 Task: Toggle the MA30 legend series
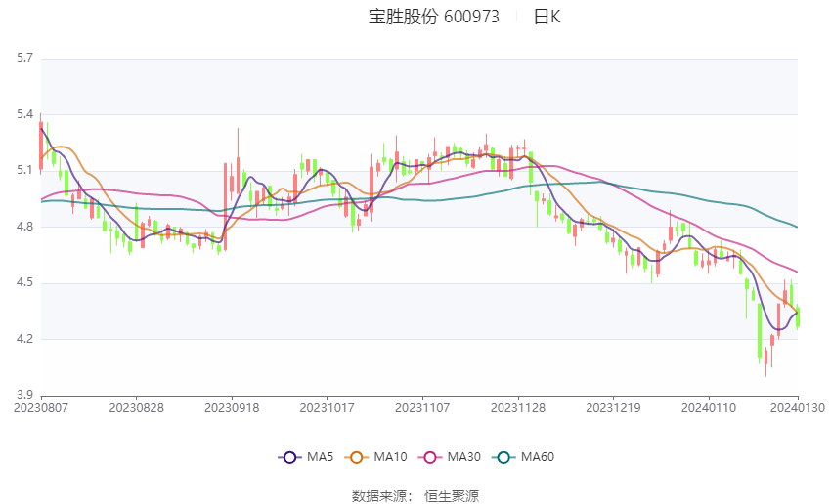(450, 457)
